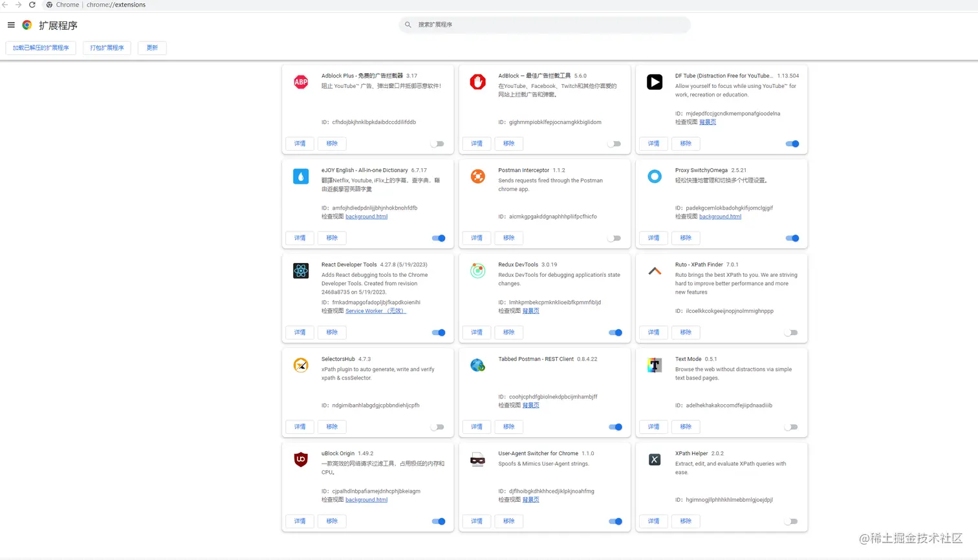Click the uBlock Origin shield icon
Viewport: 978px width, 560px height.
[301, 460]
